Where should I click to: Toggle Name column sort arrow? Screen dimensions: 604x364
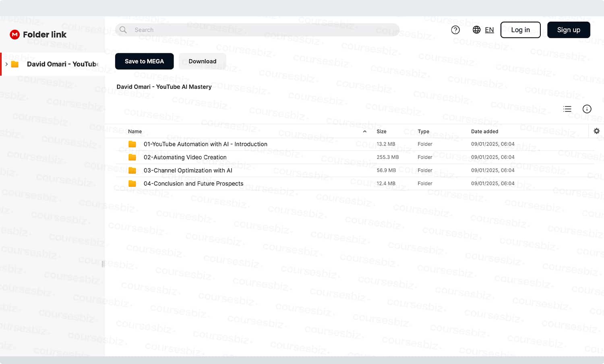[365, 131]
